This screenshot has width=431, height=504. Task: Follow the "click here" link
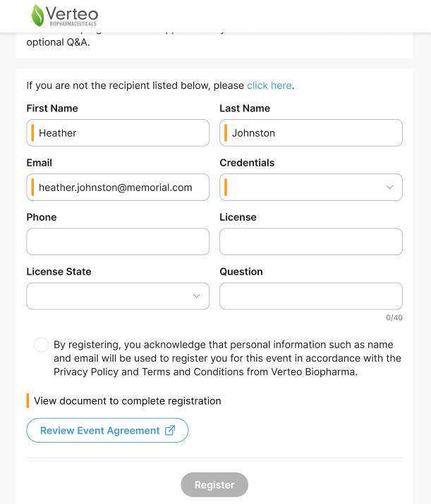[x=269, y=85]
